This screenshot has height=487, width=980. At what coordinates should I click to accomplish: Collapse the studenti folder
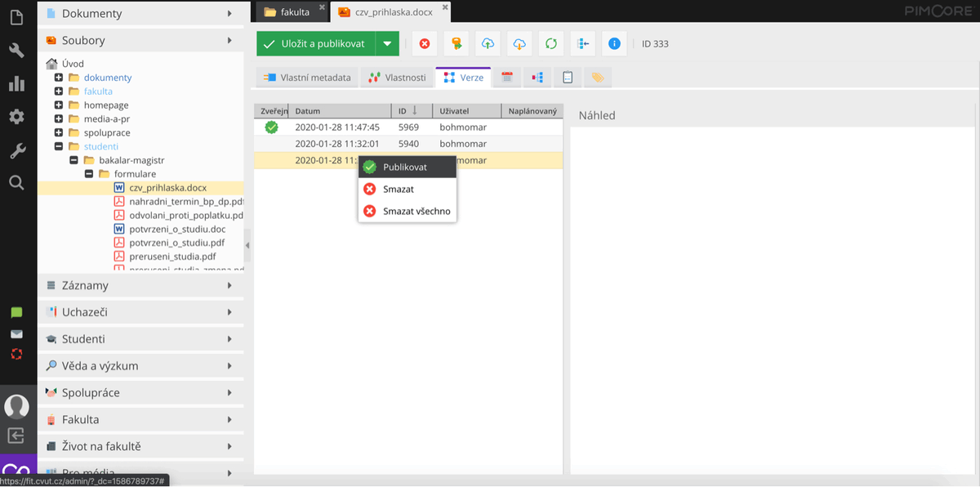click(60, 146)
